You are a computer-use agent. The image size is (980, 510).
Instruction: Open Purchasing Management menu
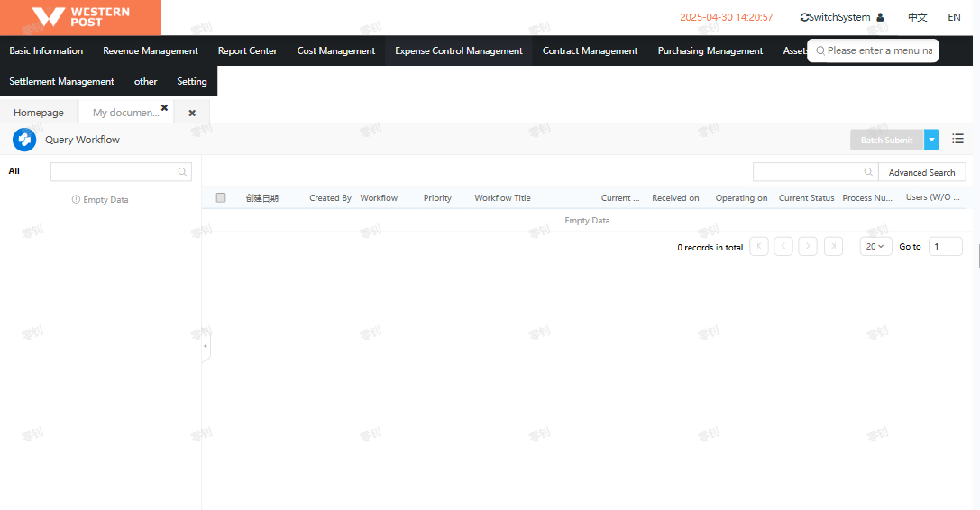[x=710, y=50]
